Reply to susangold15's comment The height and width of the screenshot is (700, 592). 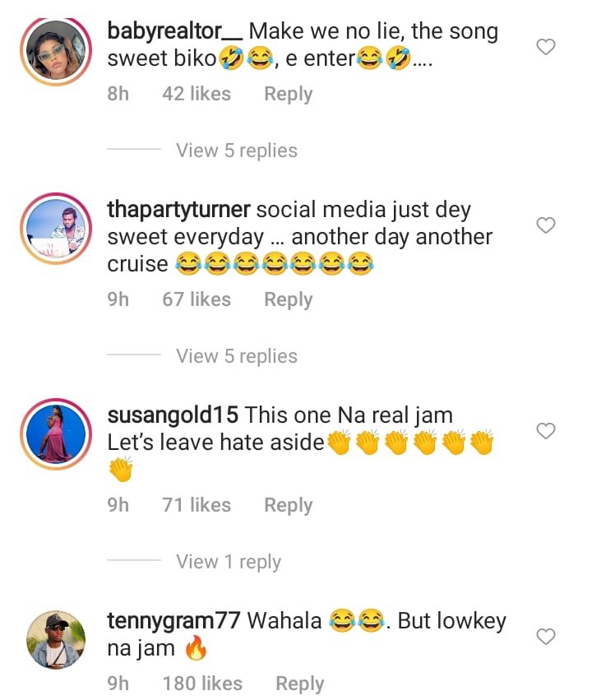pyautogui.click(x=288, y=505)
